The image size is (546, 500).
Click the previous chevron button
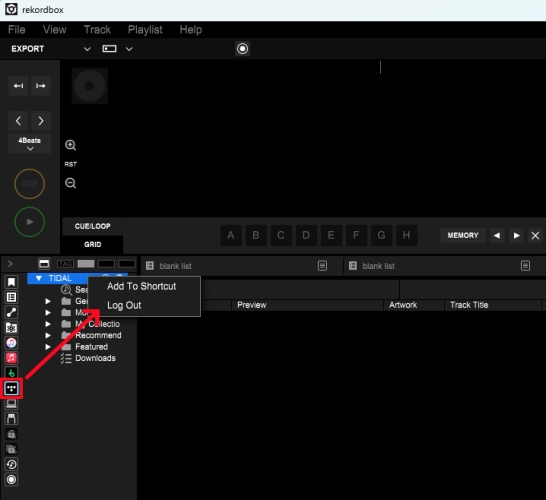point(18,121)
